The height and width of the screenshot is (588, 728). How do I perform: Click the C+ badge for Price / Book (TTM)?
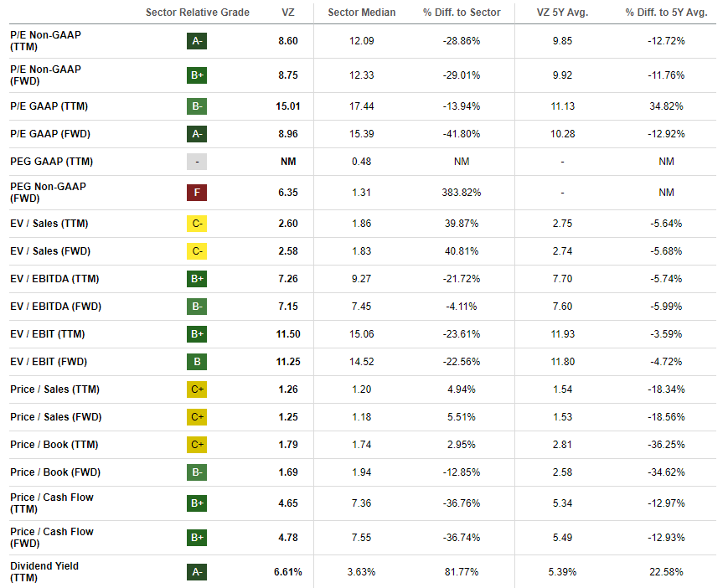[197, 445]
